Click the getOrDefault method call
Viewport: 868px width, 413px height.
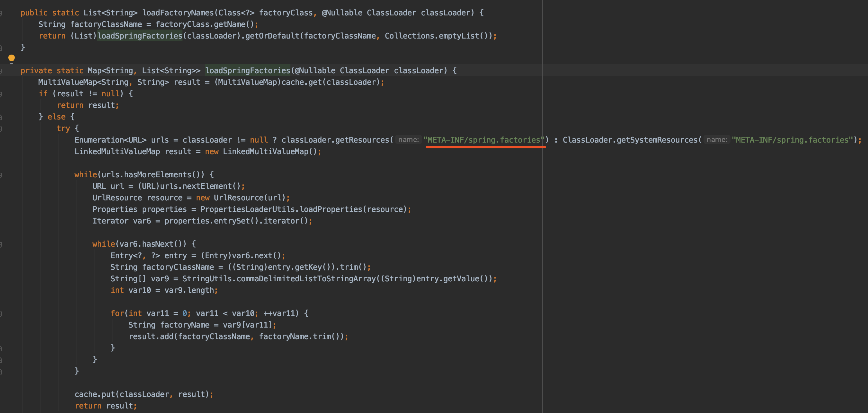[x=272, y=36]
